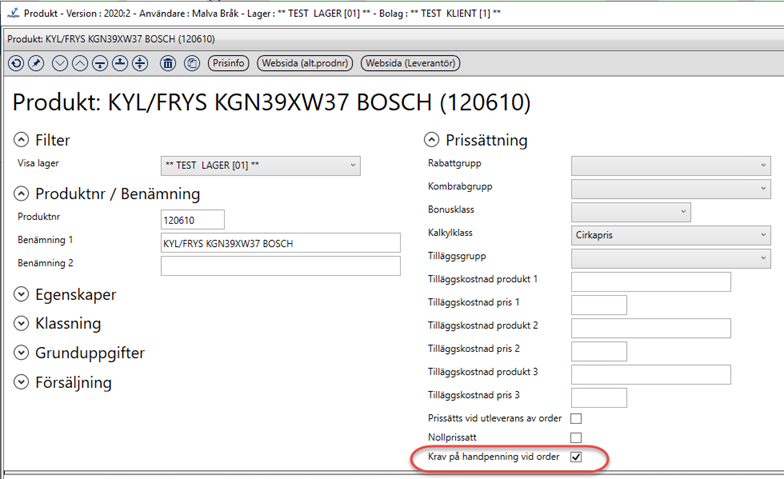Click the collapse-to-top toolbar icon
Viewport: 784px width, 479px height.
coord(119,63)
